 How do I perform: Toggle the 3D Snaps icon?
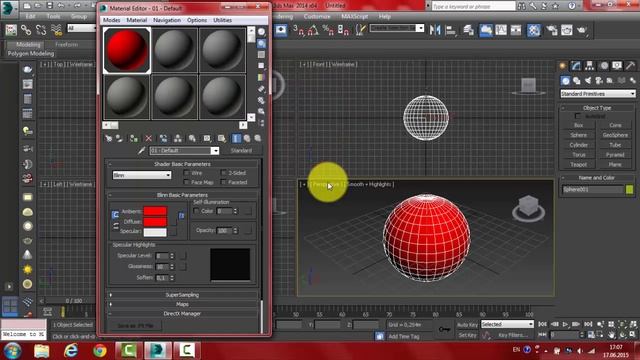coord(298,30)
